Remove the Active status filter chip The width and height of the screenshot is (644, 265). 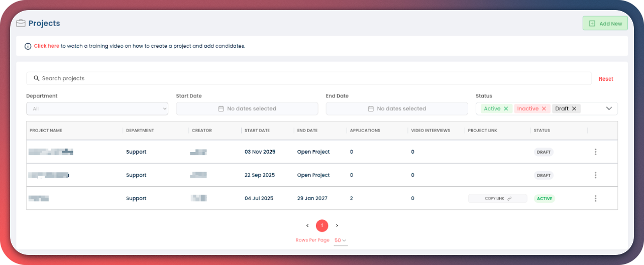point(506,108)
